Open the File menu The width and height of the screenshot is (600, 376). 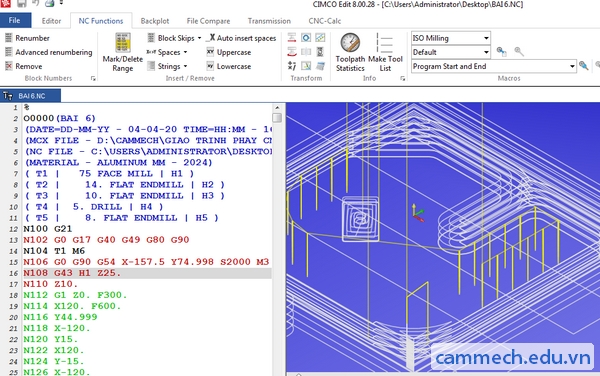15,21
